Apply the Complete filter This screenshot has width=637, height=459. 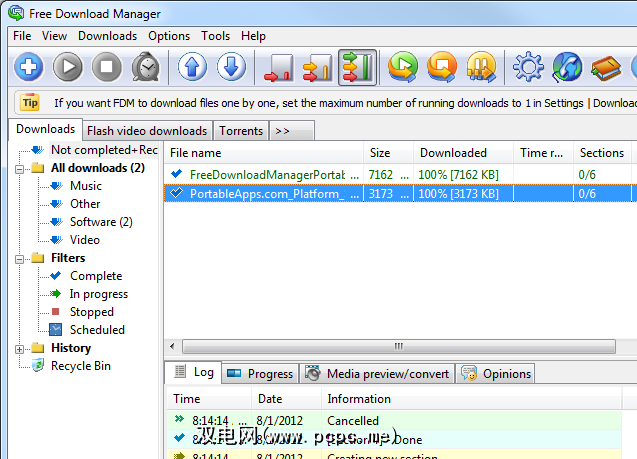(x=96, y=276)
